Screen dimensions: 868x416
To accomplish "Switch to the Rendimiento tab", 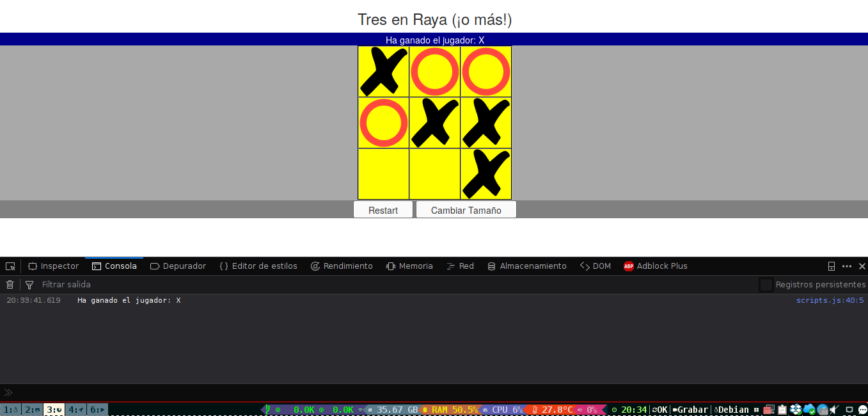I will tap(342, 266).
